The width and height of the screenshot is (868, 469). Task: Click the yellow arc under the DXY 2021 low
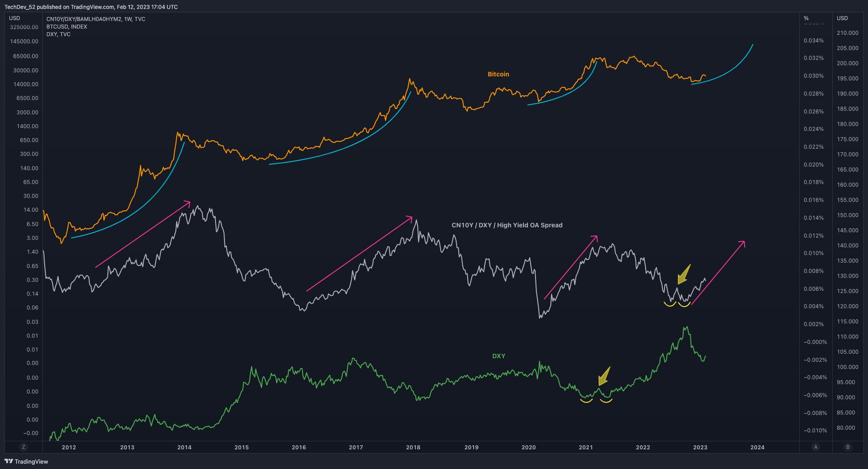pyautogui.click(x=586, y=401)
